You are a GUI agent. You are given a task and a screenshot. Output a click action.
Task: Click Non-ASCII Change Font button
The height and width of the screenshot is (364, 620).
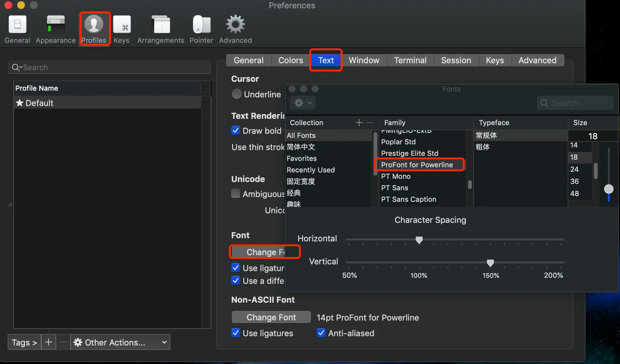[x=271, y=317]
